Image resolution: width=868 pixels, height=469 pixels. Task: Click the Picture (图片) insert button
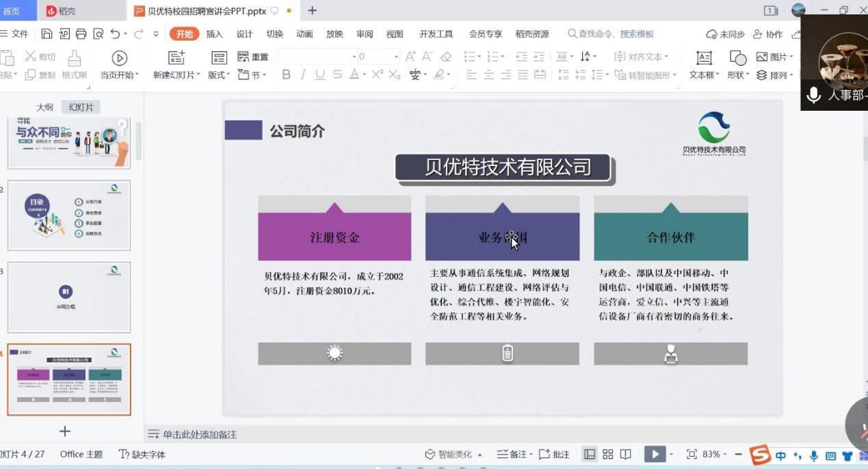pos(775,57)
